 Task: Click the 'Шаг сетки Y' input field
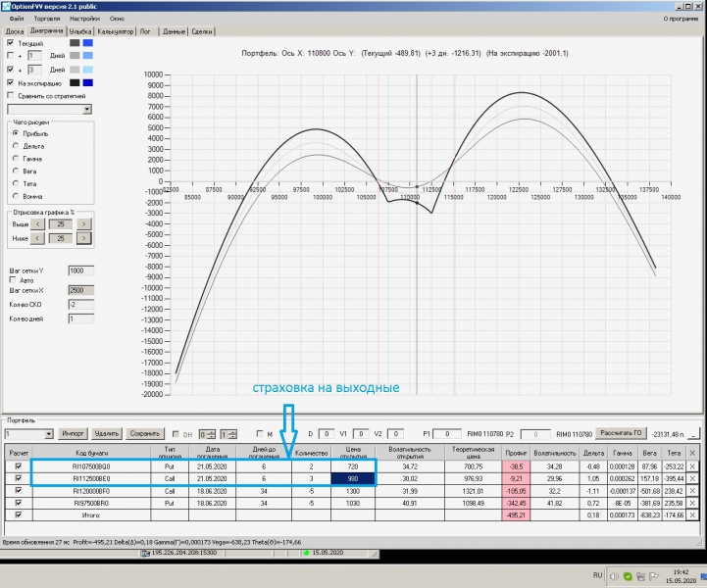click(80, 269)
